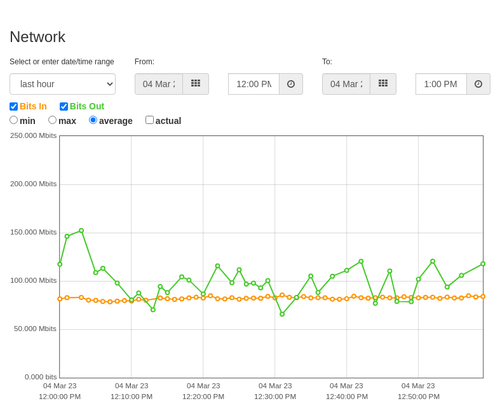This screenshot has width=500, height=403.
Task: Click the 'From:' label
Action: (x=144, y=62)
